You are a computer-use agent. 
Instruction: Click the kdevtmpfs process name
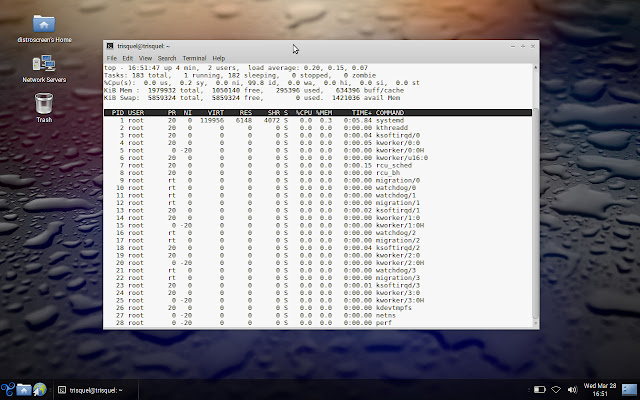point(394,308)
